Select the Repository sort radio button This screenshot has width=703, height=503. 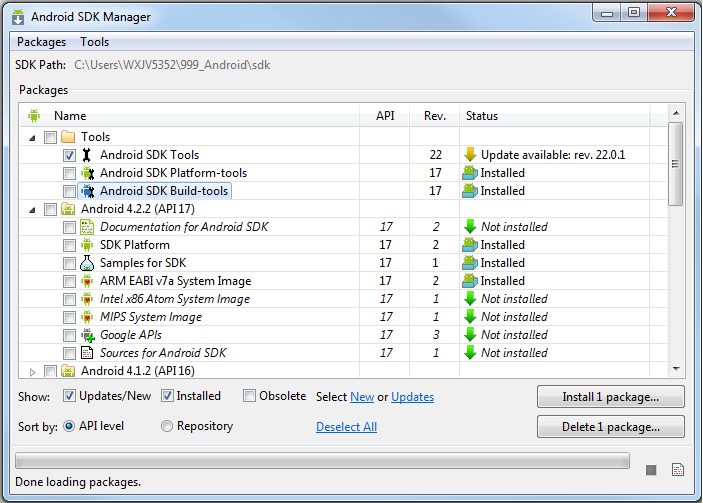pos(167,426)
